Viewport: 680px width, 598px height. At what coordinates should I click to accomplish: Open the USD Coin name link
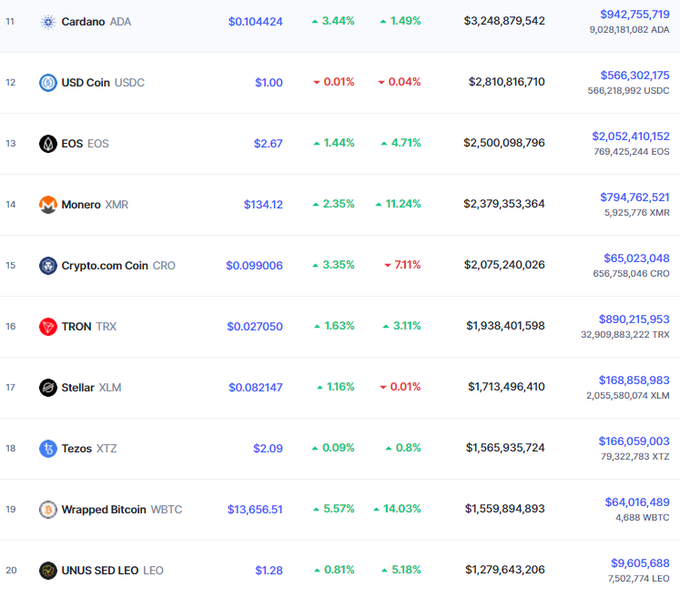click(85, 82)
